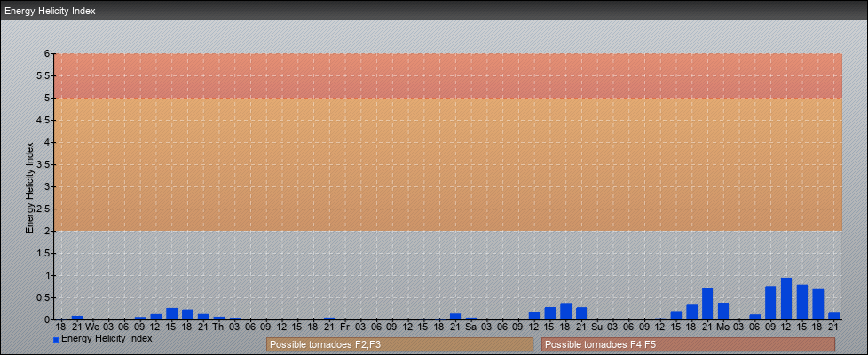
Task: Toggle the Energy Helicity Index legend label
Action: pyautogui.click(x=107, y=338)
